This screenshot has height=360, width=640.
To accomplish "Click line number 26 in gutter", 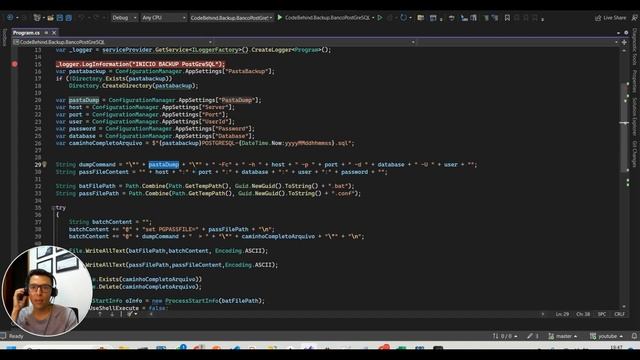I will click(38, 143).
